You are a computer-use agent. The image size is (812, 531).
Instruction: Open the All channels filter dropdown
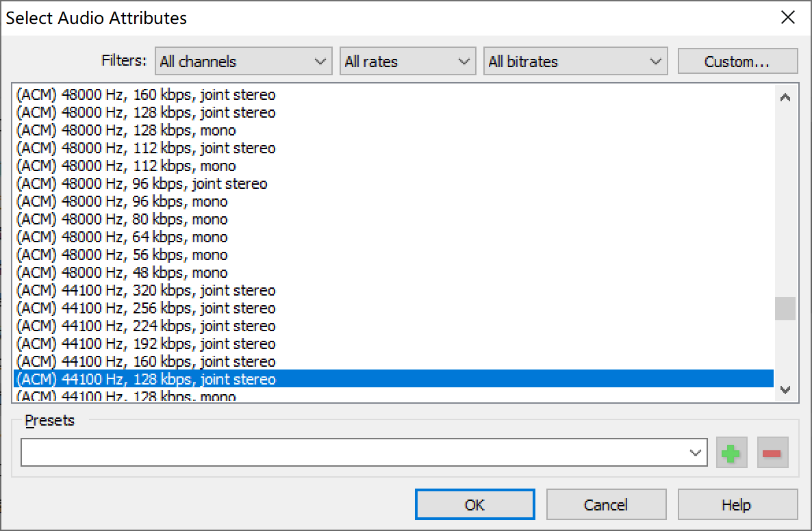coord(243,62)
